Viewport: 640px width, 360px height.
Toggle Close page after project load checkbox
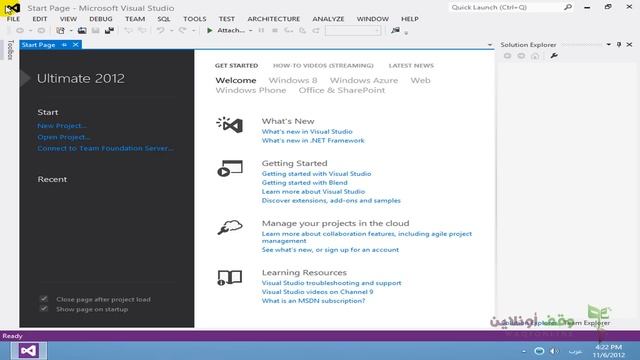(x=44, y=299)
